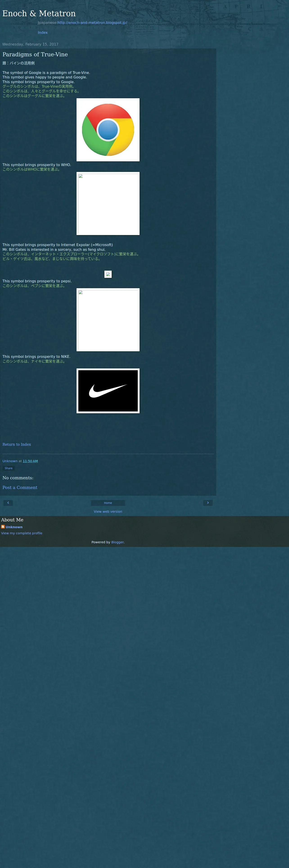
Task: Click the Google Chrome logo image
Action: click(x=108, y=130)
